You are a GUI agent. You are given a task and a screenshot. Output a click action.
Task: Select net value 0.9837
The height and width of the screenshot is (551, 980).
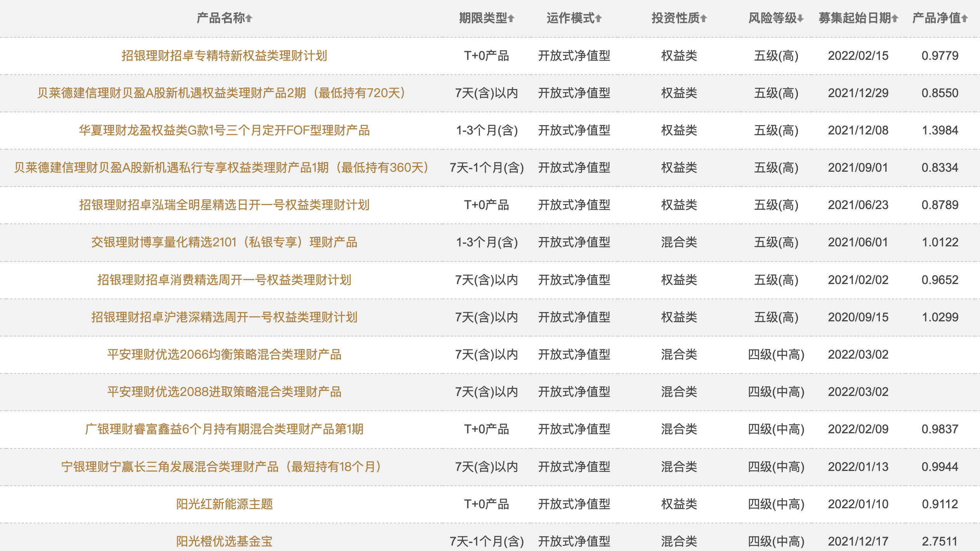(940, 429)
